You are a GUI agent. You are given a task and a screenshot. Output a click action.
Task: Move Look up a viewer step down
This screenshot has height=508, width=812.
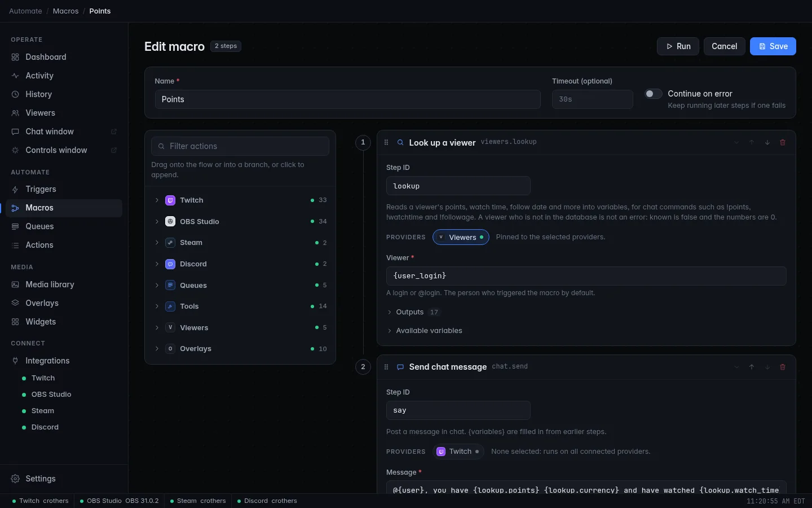tap(767, 143)
